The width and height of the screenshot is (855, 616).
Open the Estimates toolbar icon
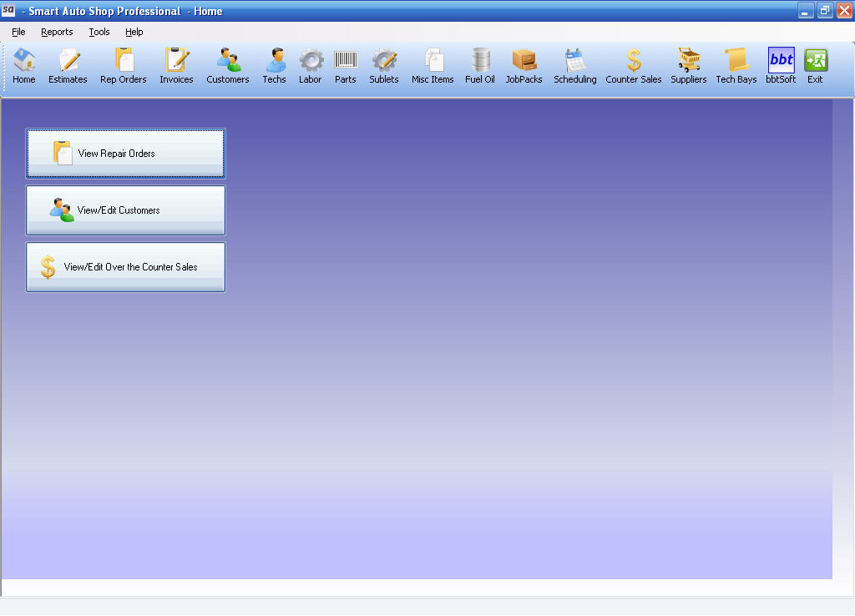click(x=68, y=65)
